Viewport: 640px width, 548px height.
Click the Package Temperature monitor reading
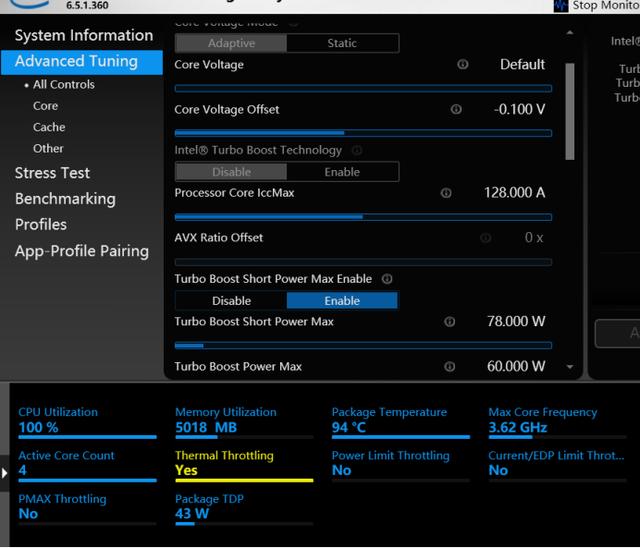coord(401,422)
